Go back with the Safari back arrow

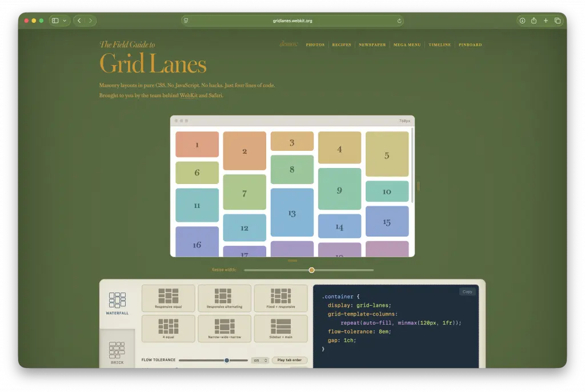click(79, 21)
